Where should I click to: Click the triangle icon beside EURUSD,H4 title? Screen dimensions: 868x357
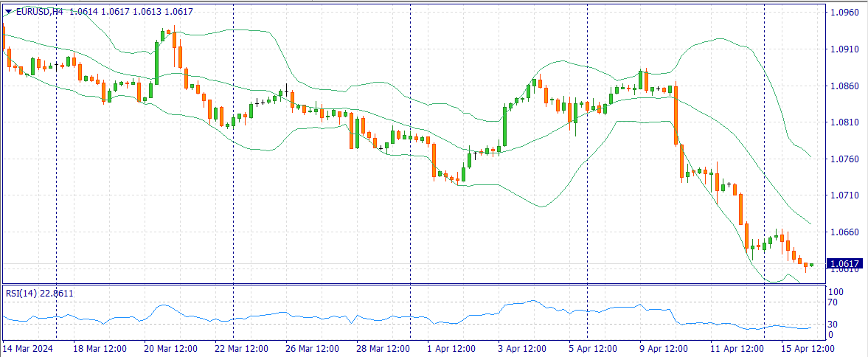8,12
